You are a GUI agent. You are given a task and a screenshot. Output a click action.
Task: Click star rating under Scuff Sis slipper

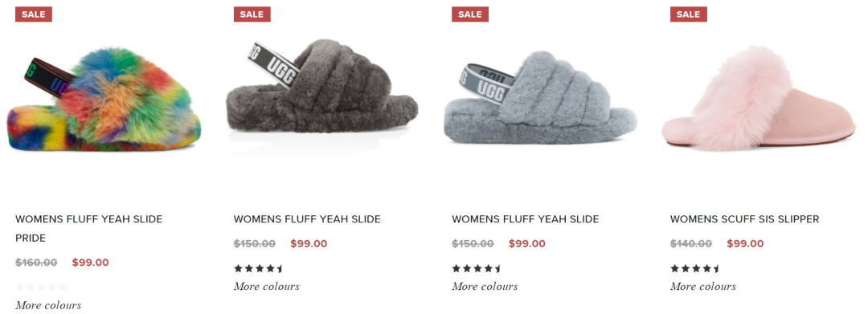(695, 269)
